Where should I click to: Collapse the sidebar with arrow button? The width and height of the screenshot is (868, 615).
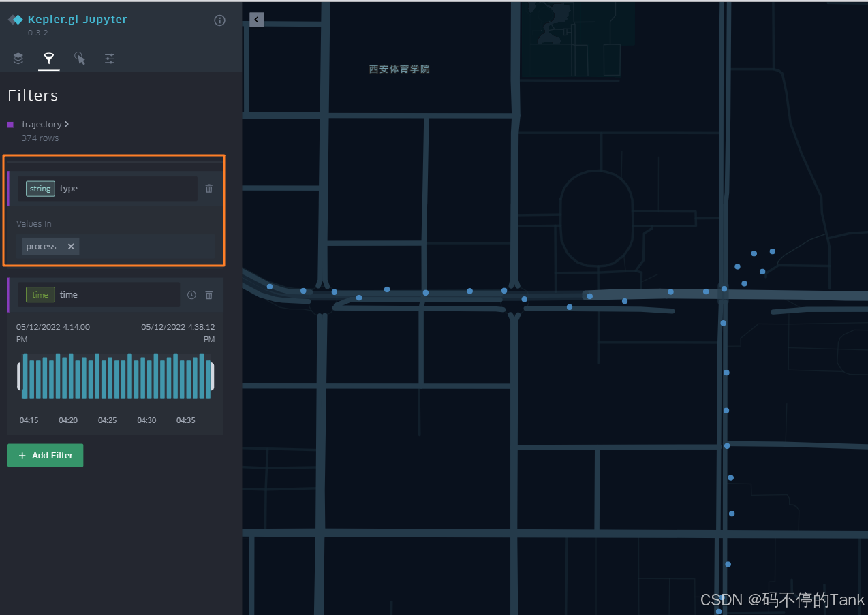pyautogui.click(x=256, y=19)
